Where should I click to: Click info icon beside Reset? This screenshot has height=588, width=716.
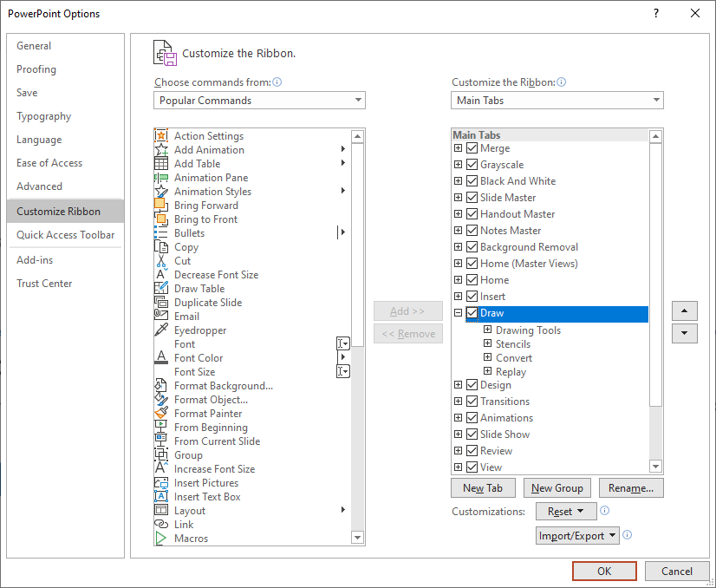pyautogui.click(x=604, y=510)
